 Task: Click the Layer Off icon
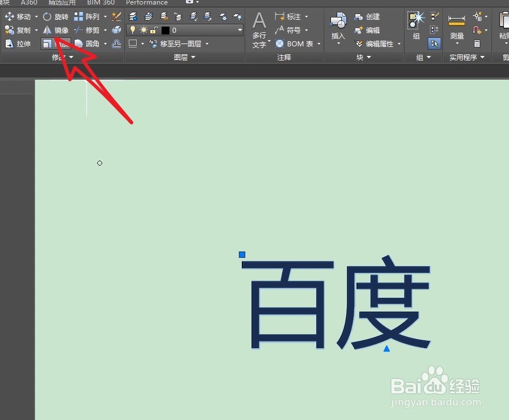click(237, 16)
